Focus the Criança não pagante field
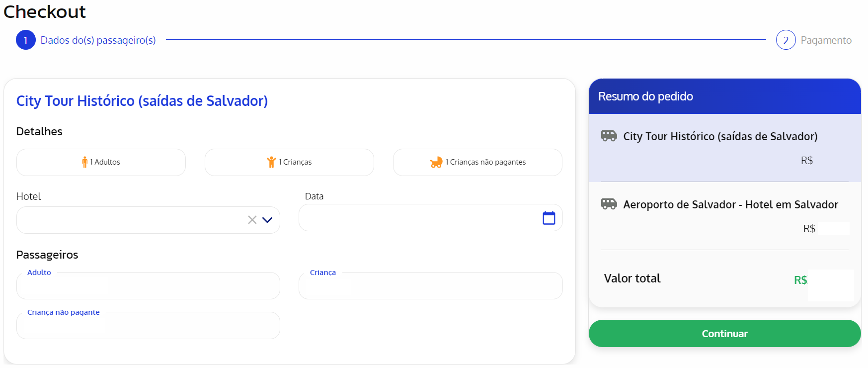 tap(148, 326)
